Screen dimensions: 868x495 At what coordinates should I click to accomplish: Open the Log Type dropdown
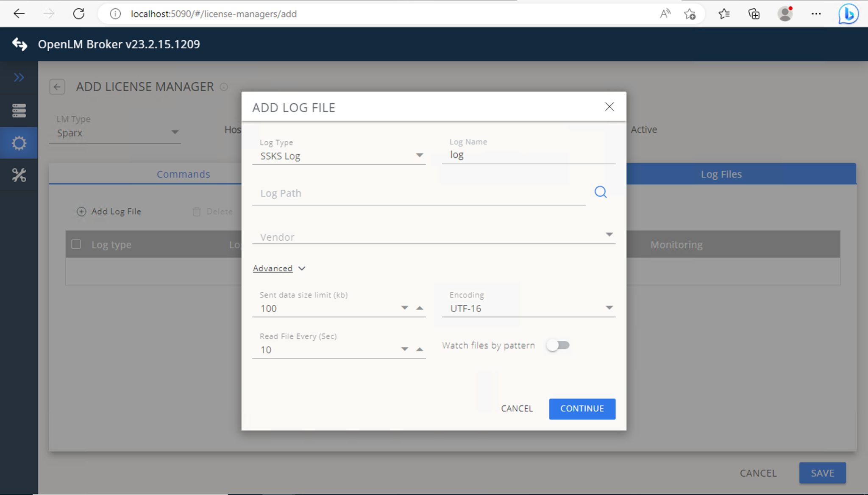(419, 156)
